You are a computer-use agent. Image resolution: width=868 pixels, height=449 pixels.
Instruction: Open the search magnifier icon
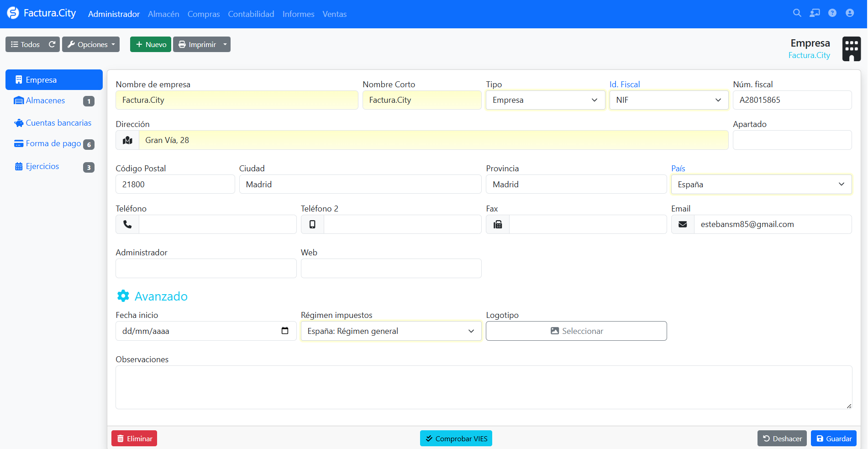point(797,13)
